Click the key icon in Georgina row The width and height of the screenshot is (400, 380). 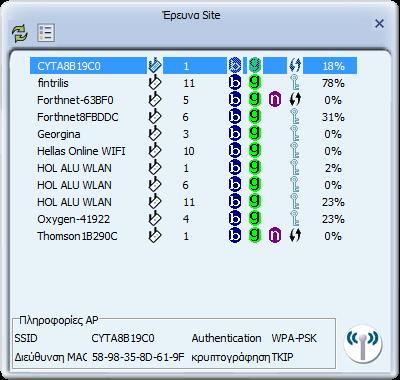point(295,134)
